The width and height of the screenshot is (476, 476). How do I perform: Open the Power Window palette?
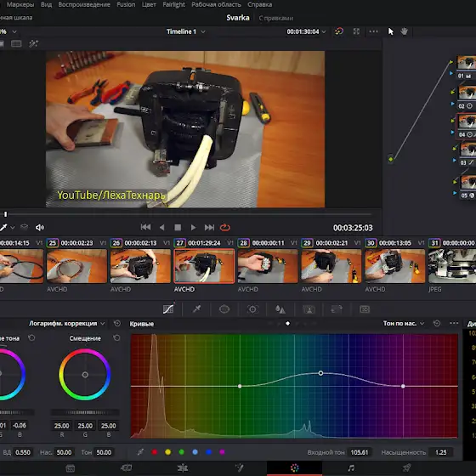224,309
